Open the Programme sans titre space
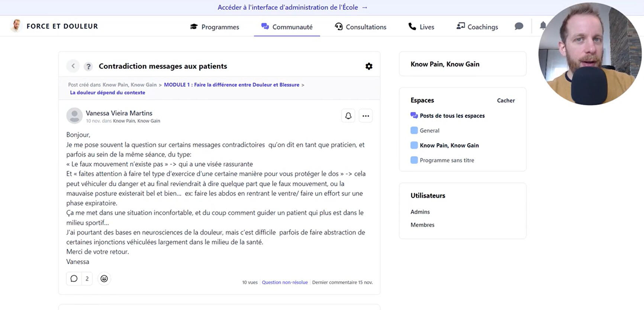 (x=447, y=160)
